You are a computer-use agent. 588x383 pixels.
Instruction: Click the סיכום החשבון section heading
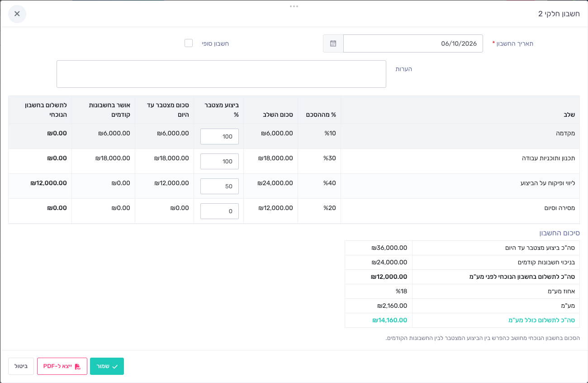click(560, 233)
